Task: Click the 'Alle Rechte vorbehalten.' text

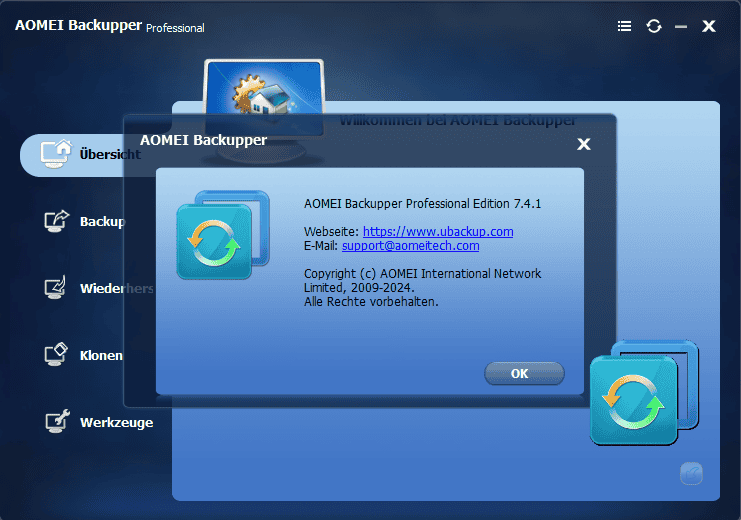Action: tap(371, 302)
